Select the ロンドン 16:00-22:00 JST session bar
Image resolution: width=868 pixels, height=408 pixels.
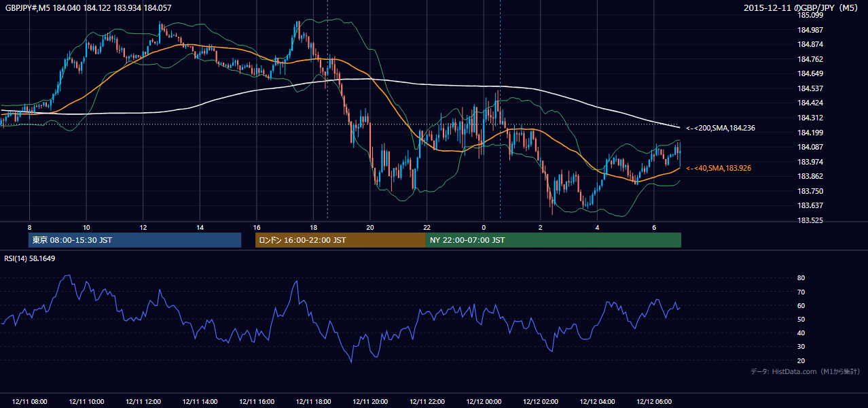point(340,240)
